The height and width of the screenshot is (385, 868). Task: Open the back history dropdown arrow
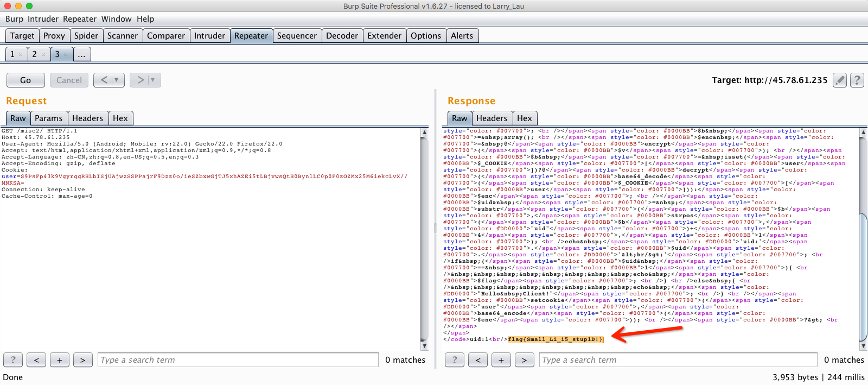[x=117, y=80]
